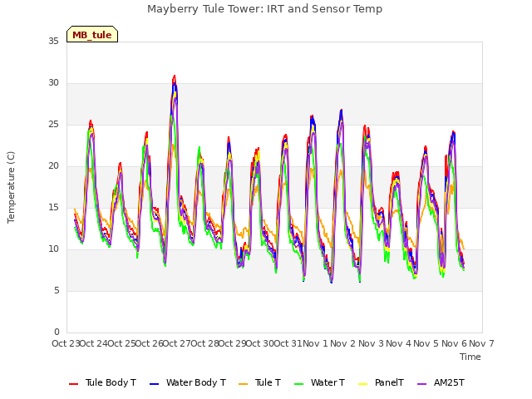Toggle the Tule T legend entry
The image size is (532, 399).
click(x=260, y=382)
